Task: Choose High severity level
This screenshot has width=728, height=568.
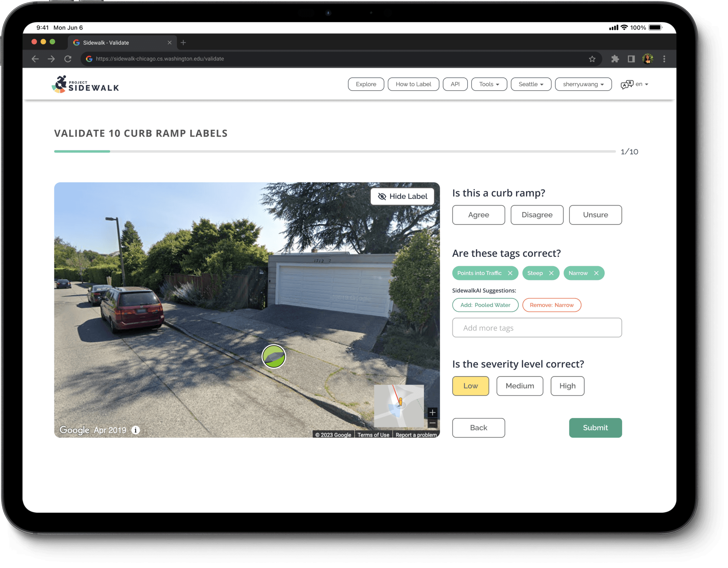Action: coord(567,386)
